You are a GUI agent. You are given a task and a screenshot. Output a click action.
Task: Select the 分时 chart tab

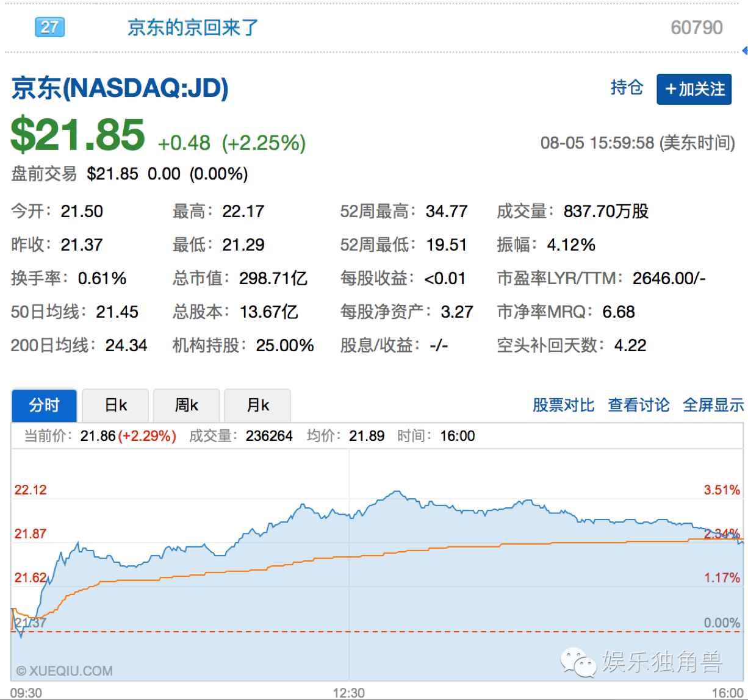[45, 405]
